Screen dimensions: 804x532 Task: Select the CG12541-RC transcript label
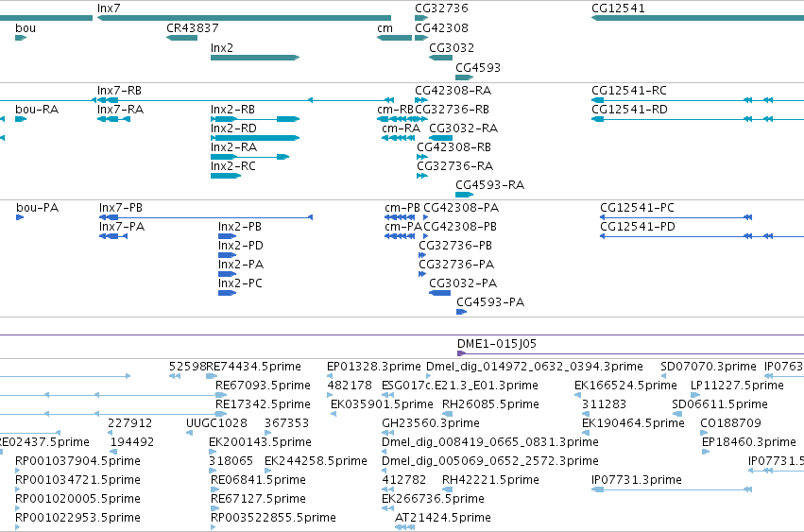pyautogui.click(x=628, y=91)
